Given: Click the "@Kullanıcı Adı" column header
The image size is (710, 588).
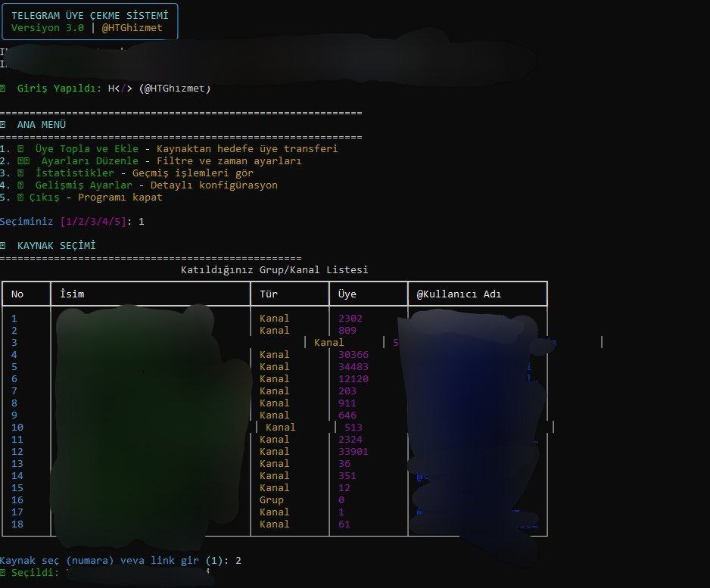Looking at the screenshot, I should 459,294.
